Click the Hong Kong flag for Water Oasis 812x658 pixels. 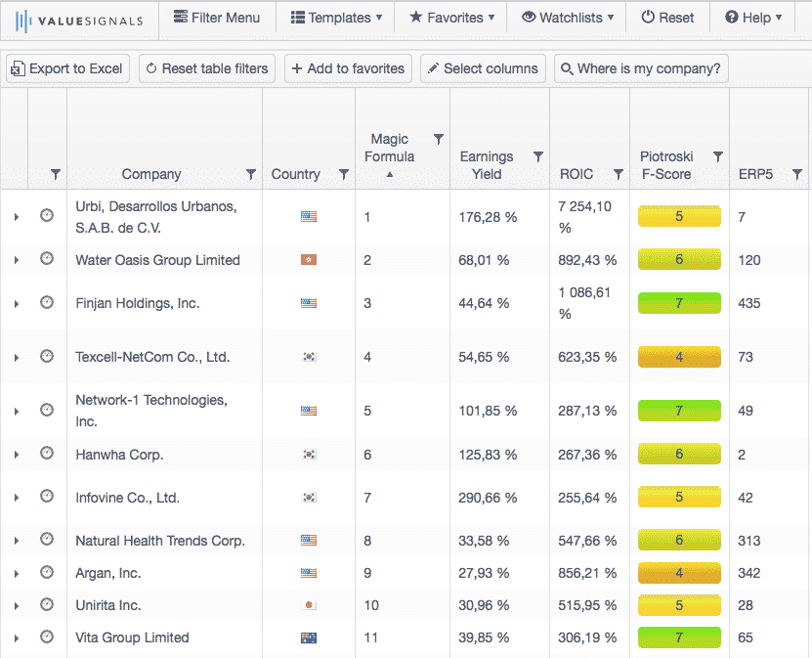309,259
